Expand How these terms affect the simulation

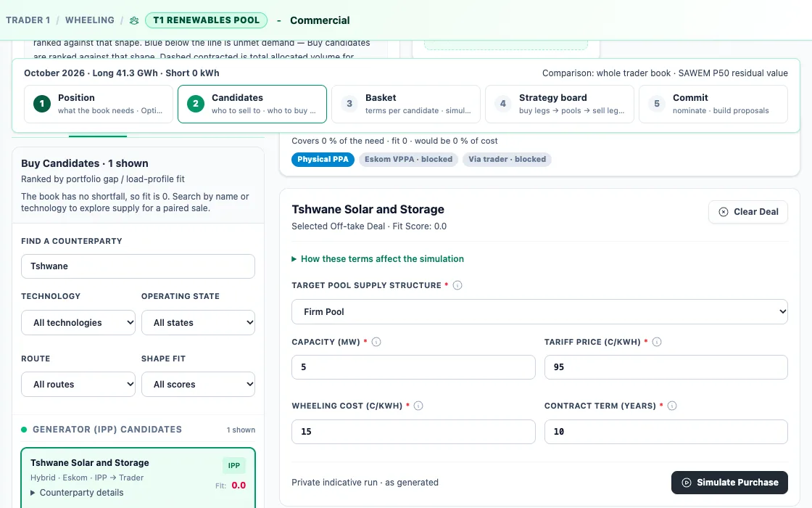[x=378, y=258]
